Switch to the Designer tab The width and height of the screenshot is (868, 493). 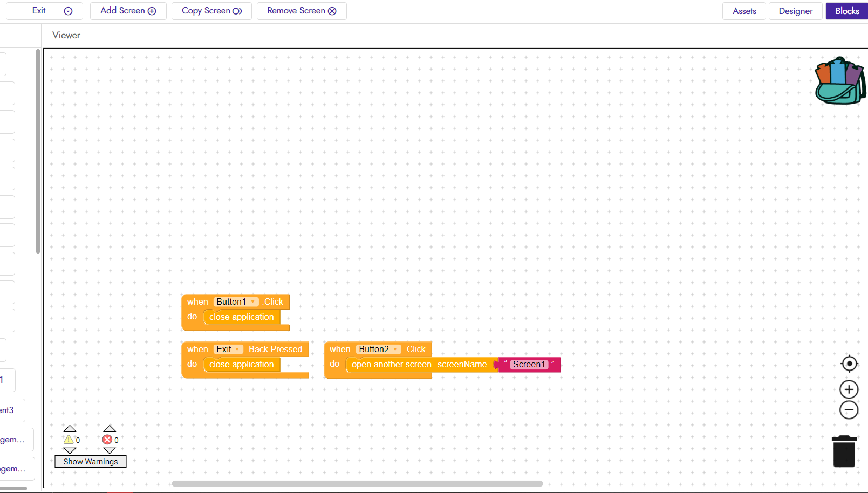pyautogui.click(x=796, y=11)
